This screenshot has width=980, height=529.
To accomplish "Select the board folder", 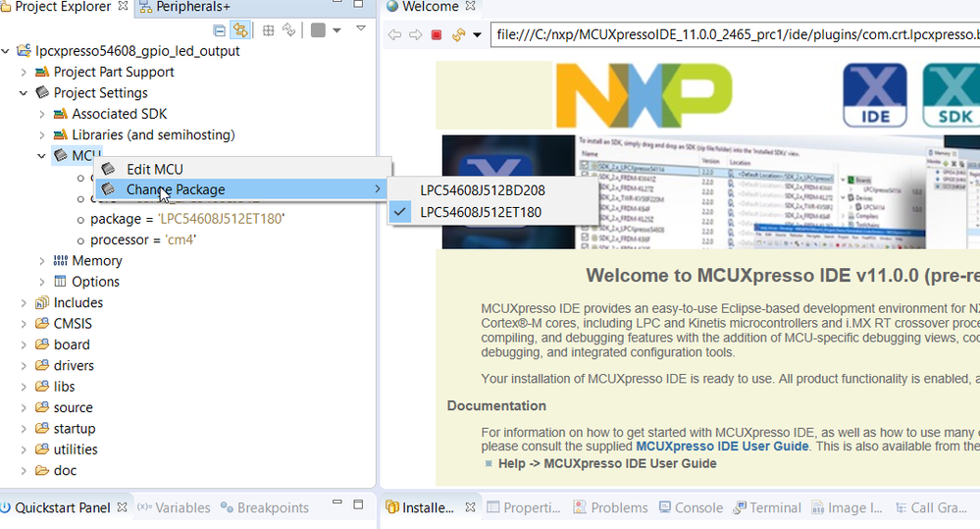I will click(x=72, y=344).
